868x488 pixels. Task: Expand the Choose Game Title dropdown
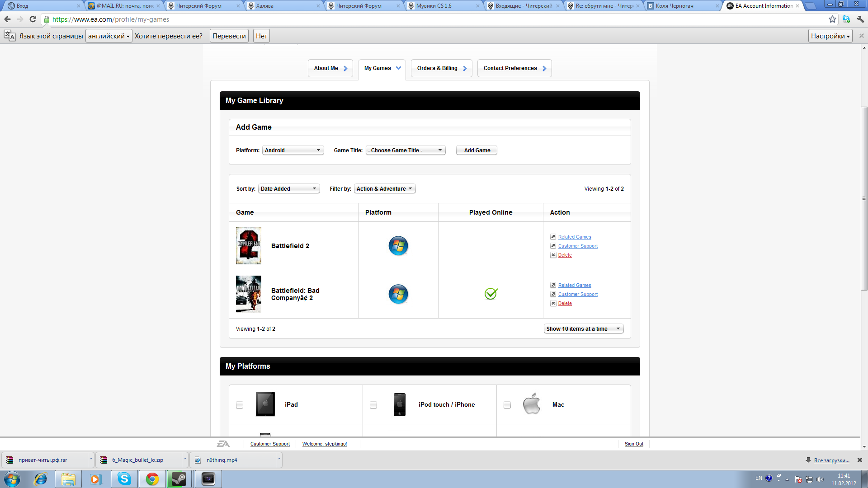pos(405,150)
